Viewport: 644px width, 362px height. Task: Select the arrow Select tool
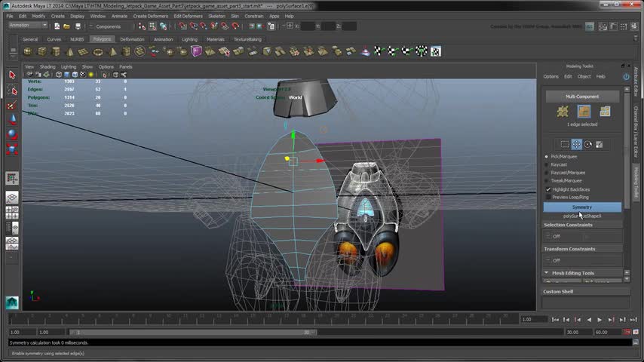(12, 75)
